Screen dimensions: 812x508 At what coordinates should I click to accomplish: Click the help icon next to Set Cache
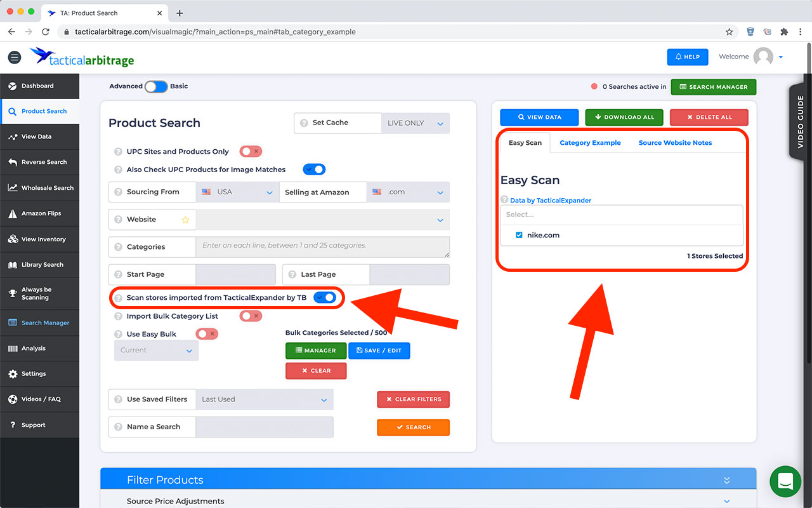coord(304,123)
